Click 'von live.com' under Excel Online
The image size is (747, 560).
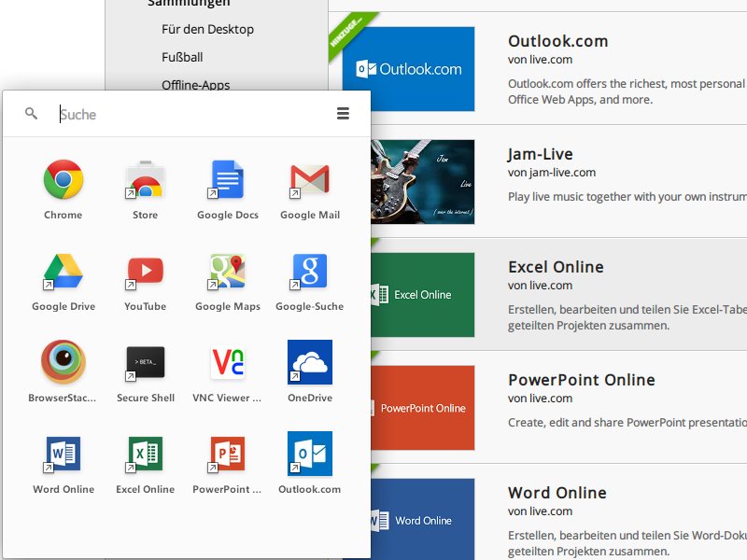541,286
